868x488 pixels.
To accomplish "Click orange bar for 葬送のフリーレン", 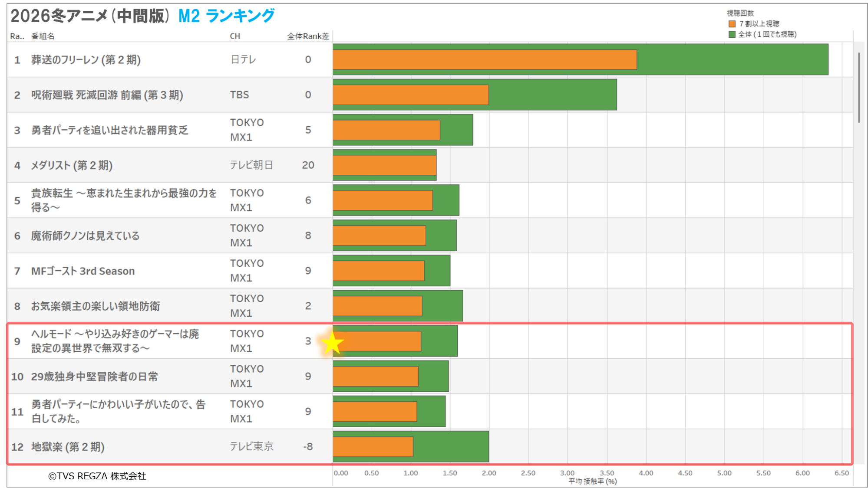I will (484, 60).
